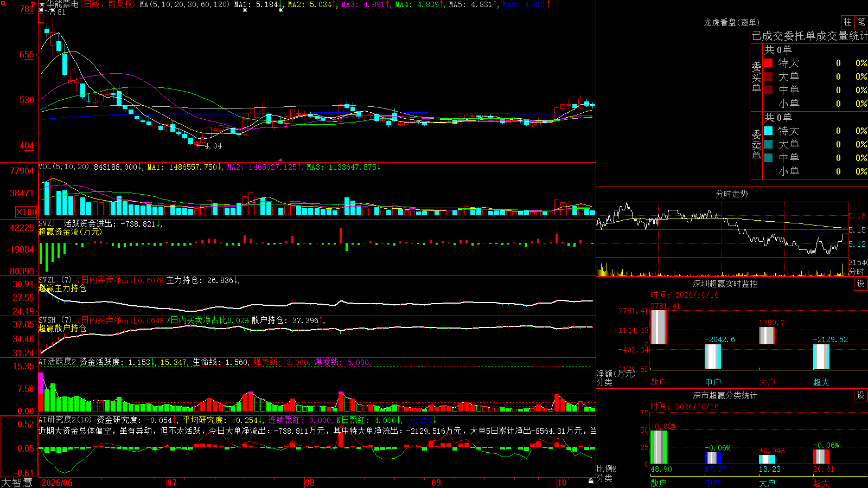The image size is (868, 488).
Task: Open 设 settings for 深圳超赢实时监控
Action: click(861, 284)
